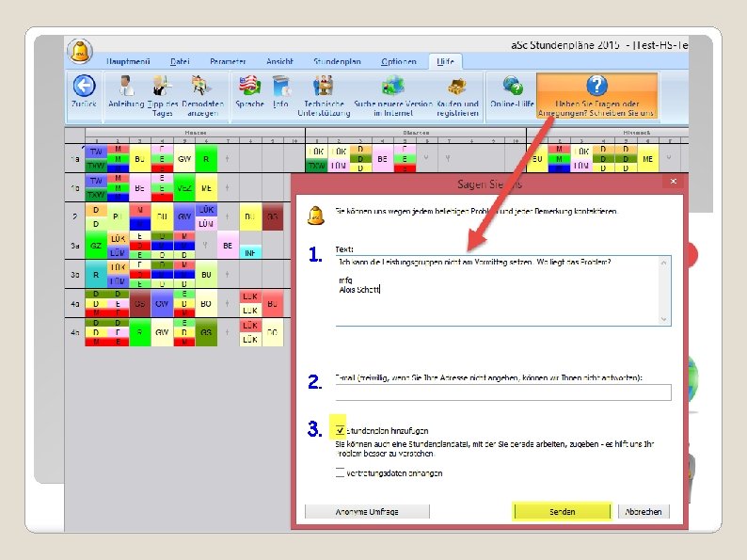Click text box scrollbar down arrow

click(663, 319)
